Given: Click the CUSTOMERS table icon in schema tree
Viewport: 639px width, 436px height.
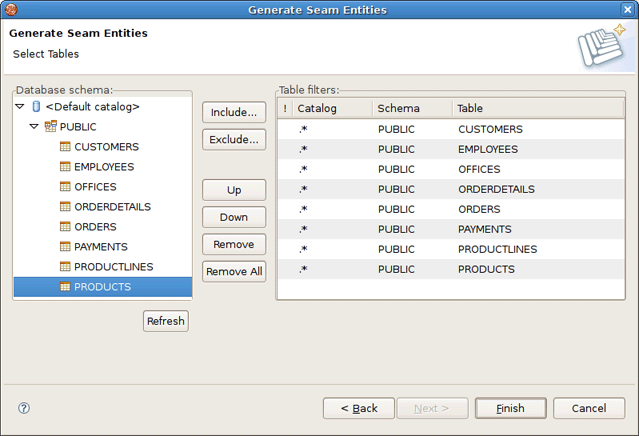Looking at the screenshot, I should [x=66, y=147].
